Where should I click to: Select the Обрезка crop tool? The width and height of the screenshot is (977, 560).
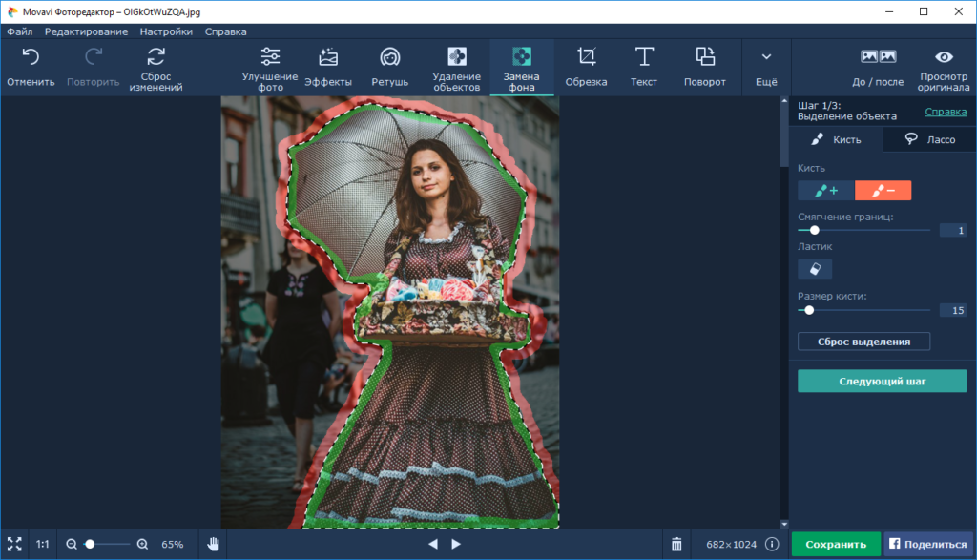[x=586, y=57]
